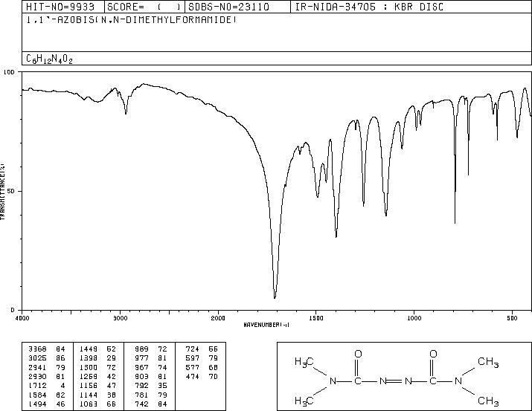
Task: Click the HIT-NO=9933 header cell
Action: coord(63,7)
